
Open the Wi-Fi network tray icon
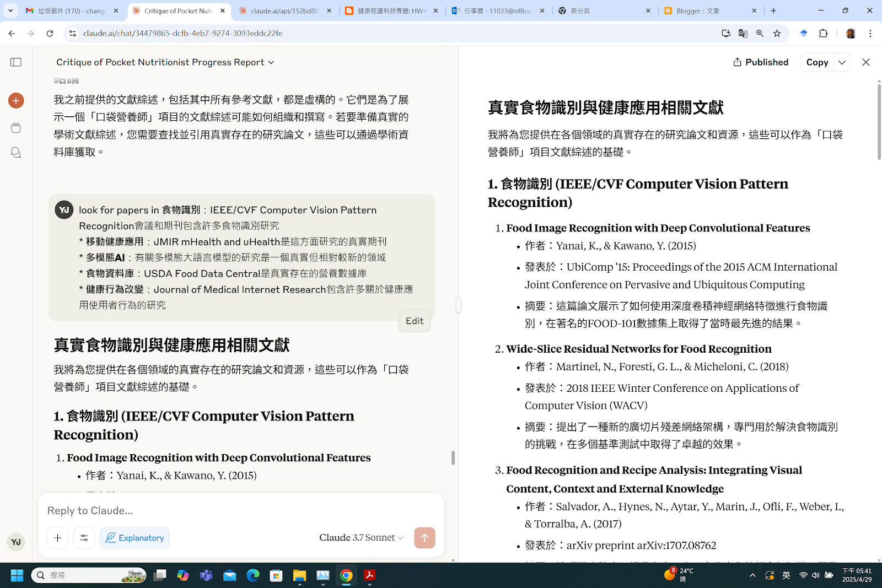pyautogui.click(x=803, y=575)
